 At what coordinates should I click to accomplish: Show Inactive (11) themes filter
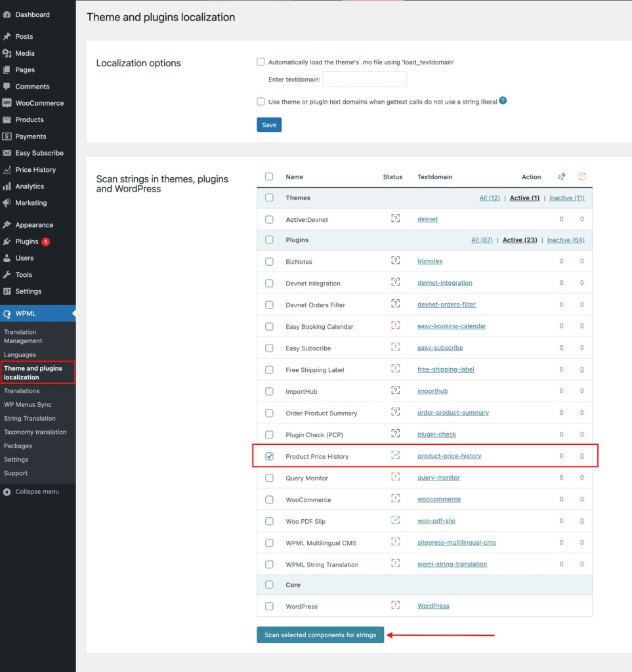566,198
